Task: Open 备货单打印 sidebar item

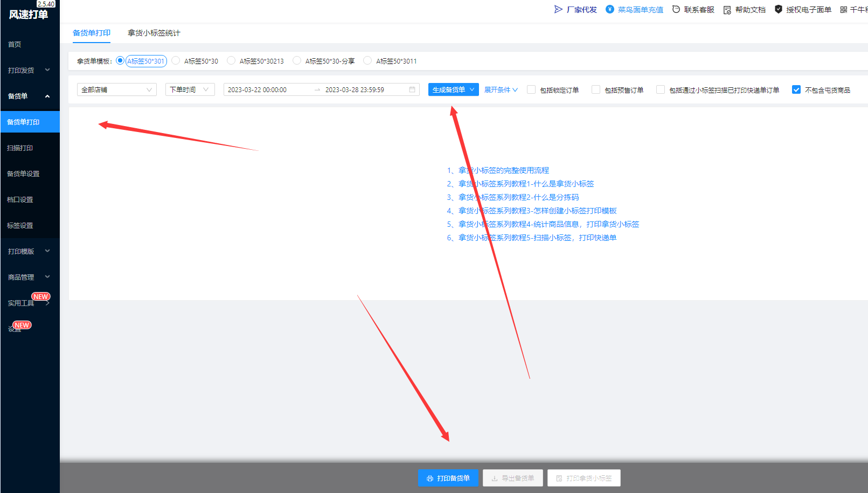Action: (x=30, y=122)
